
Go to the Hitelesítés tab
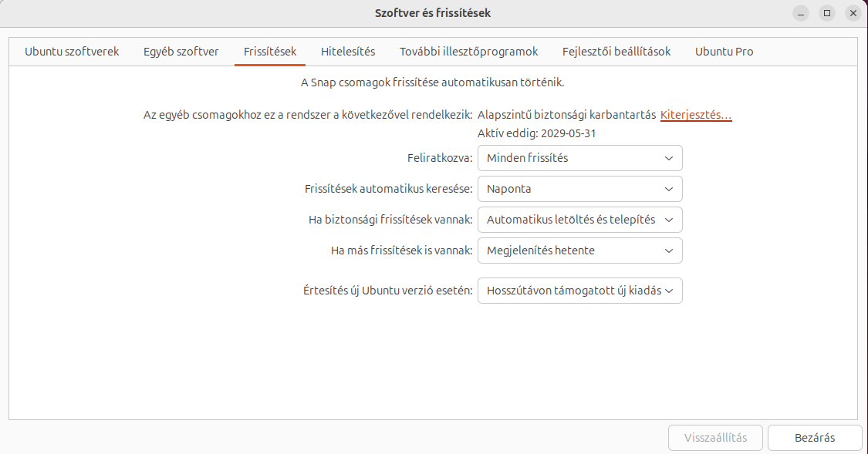click(348, 52)
